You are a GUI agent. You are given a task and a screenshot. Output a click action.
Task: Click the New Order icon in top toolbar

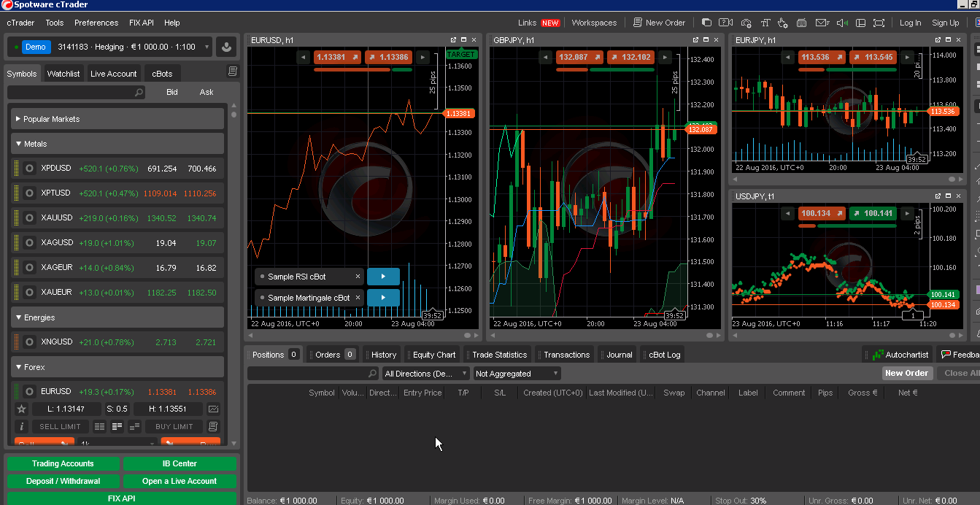(x=638, y=23)
